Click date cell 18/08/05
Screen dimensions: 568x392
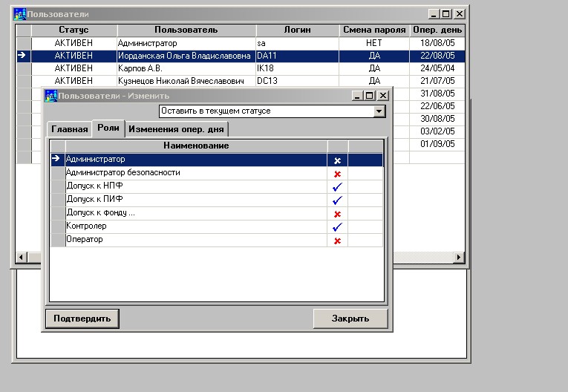tap(437, 44)
